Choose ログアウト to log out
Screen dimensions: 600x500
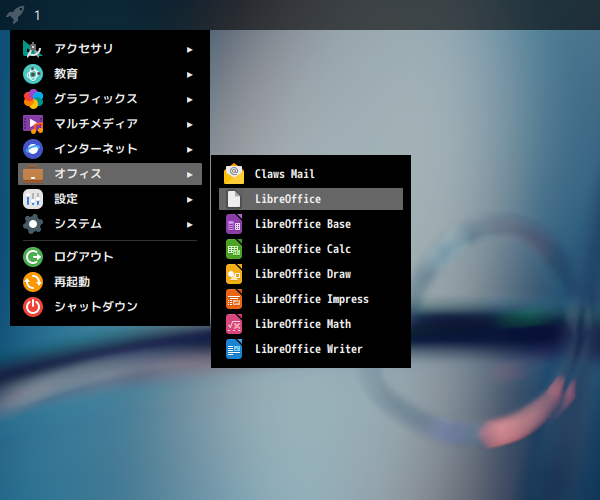pyautogui.click(x=110, y=257)
